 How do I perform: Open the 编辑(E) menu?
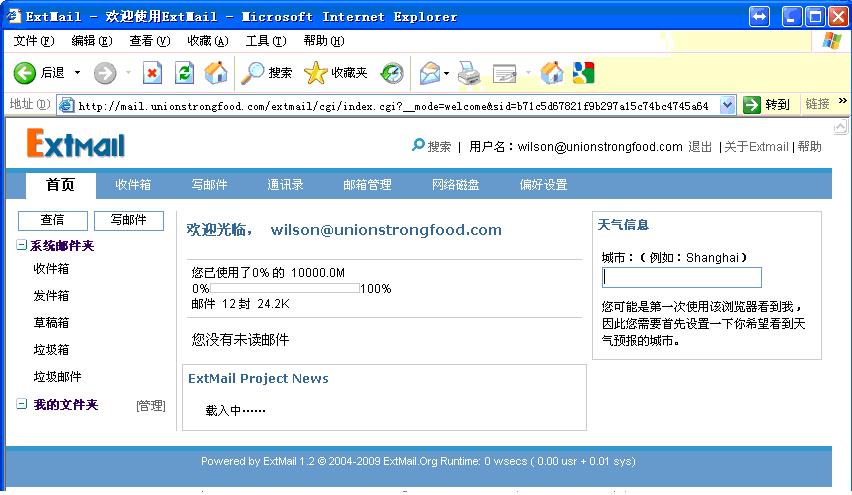coord(92,41)
